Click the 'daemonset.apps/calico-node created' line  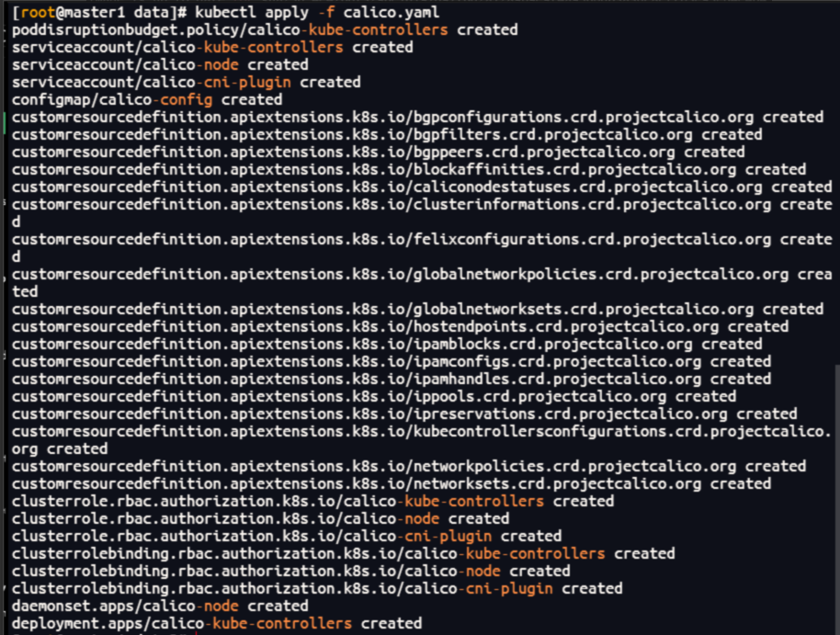click(160, 607)
